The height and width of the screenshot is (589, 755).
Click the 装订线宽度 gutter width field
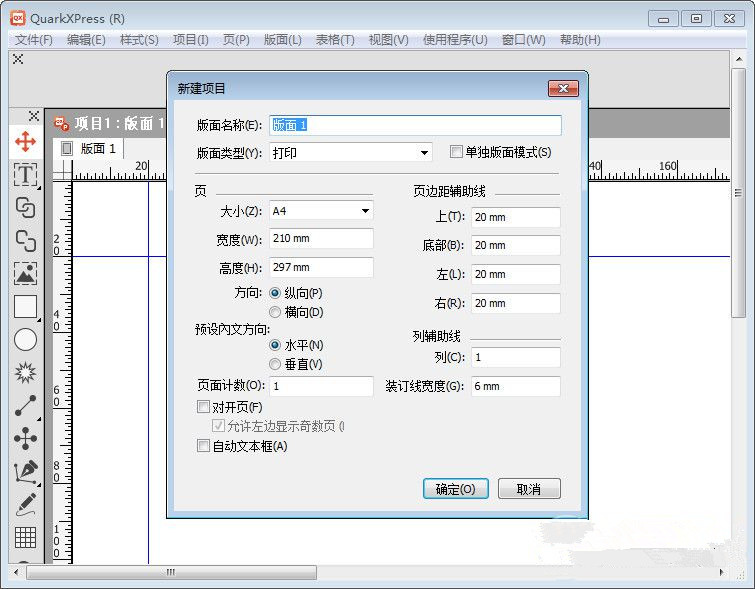coord(516,386)
